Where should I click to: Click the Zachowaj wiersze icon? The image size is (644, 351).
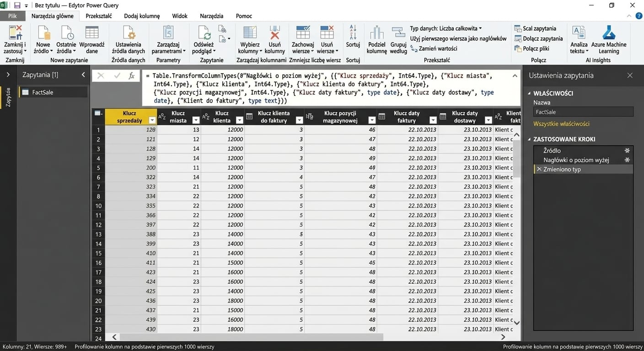point(303,33)
